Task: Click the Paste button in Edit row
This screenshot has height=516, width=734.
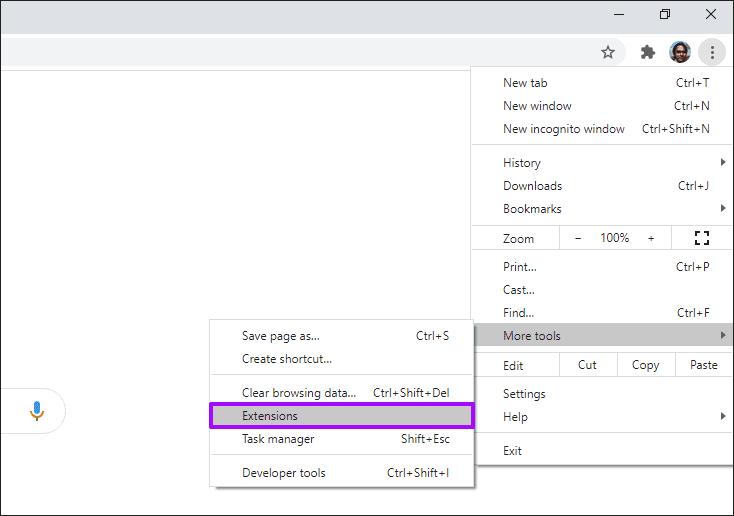Action: 704,365
